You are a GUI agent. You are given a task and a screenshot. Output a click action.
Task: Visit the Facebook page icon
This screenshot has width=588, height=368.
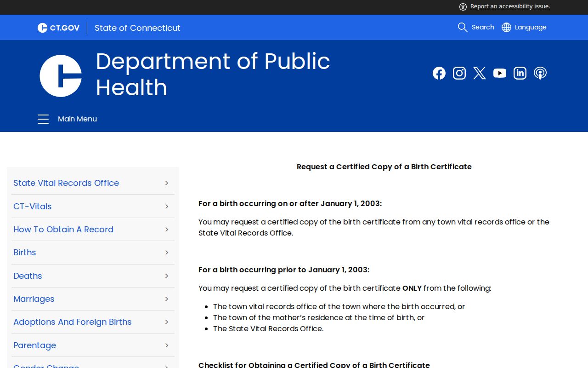click(439, 73)
